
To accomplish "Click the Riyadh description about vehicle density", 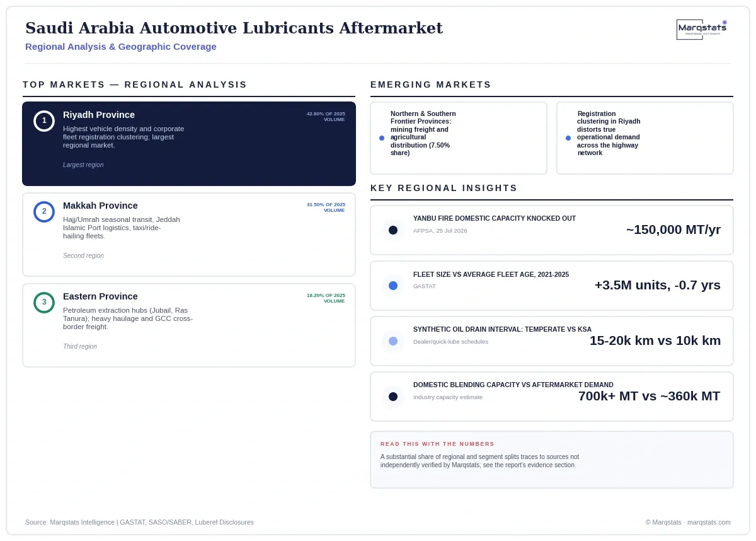I will [x=123, y=137].
